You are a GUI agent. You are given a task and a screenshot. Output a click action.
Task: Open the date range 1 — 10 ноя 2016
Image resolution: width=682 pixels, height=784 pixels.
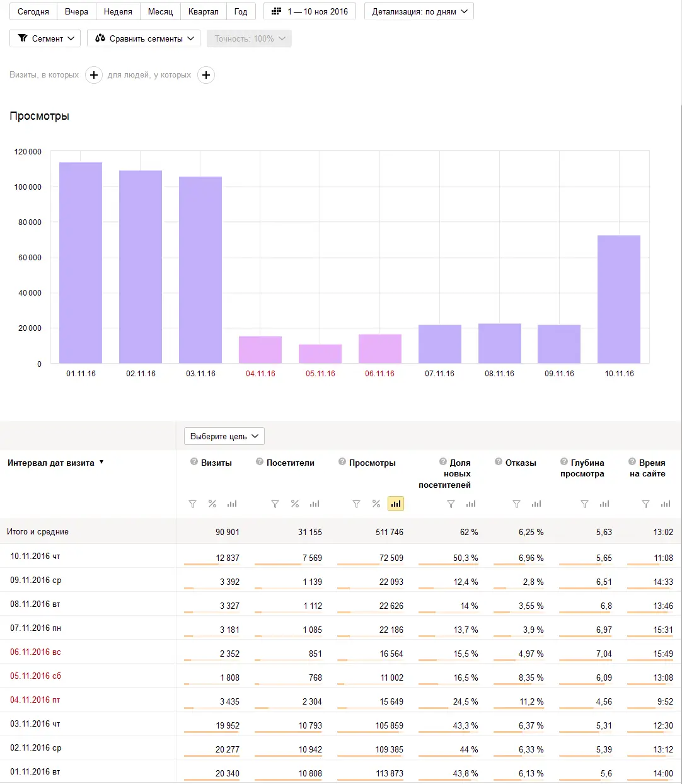pyautogui.click(x=310, y=11)
